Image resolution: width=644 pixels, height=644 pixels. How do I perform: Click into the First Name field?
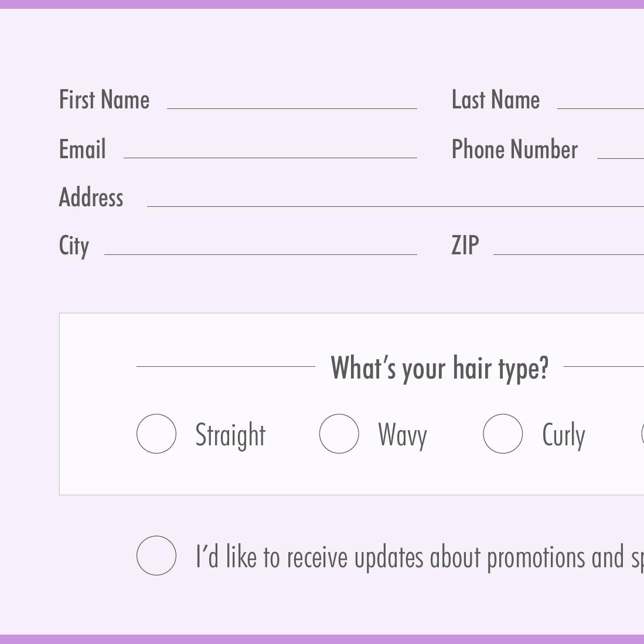[x=293, y=105]
